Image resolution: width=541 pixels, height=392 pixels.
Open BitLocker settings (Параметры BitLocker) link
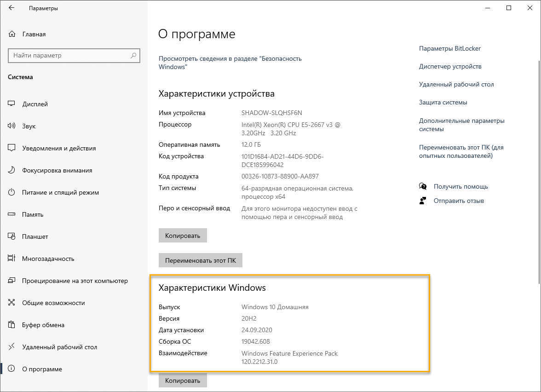point(450,48)
